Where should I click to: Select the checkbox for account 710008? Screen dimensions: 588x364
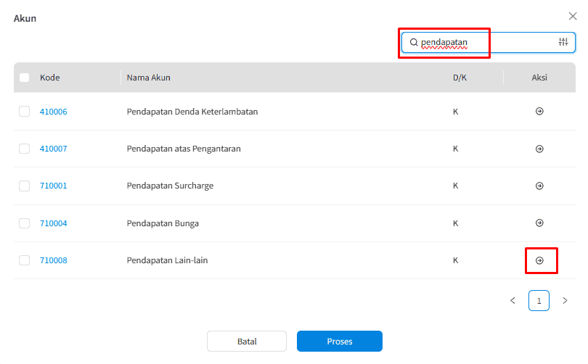point(25,260)
